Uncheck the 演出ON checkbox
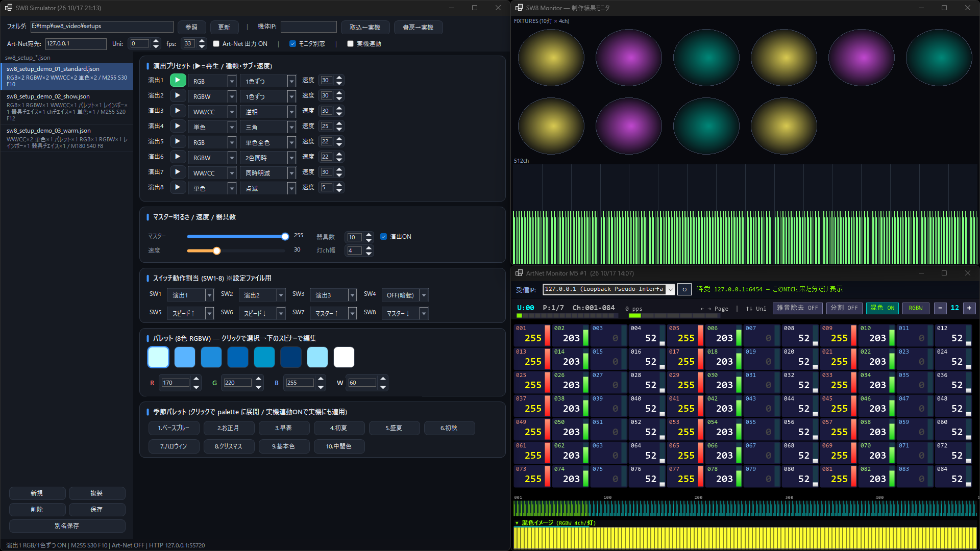The height and width of the screenshot is (551, 980). click(x=383, y=237)
